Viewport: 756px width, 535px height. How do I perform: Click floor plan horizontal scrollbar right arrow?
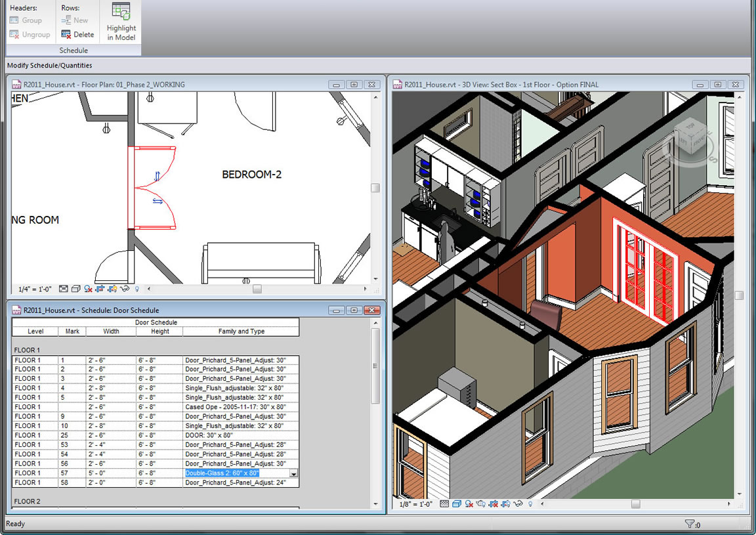click(365, 289)
